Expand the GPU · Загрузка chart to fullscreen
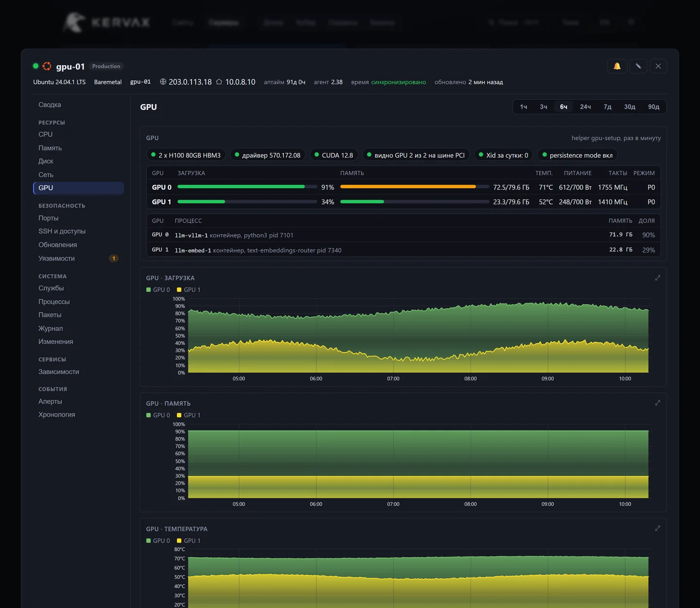Viewport: 700px width, 608px height. coord(658,278)
